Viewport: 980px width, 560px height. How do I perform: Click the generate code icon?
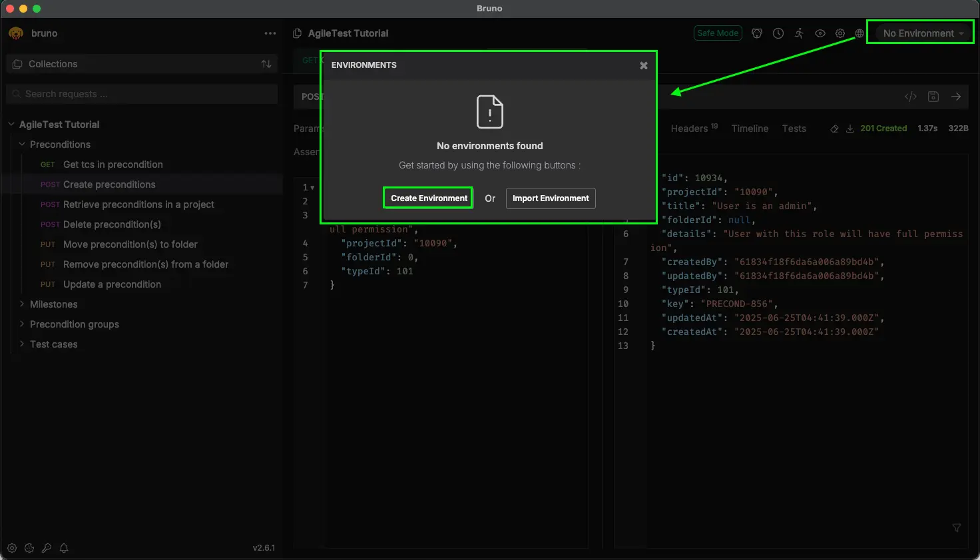pyautogui.click(x=911, y=97)
